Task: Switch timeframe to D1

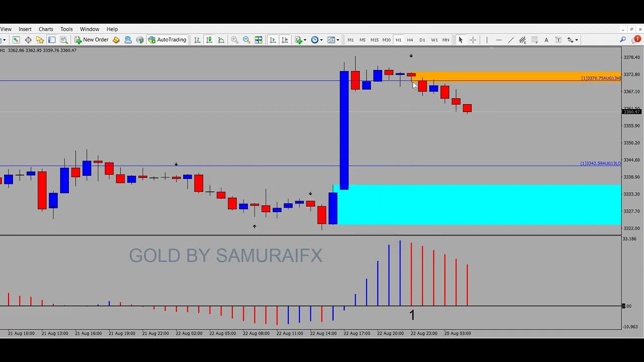Action: pos(422,40)
